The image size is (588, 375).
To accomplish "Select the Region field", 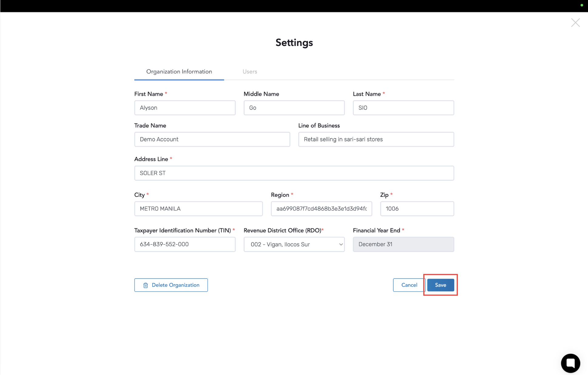I will pos(321,209).
